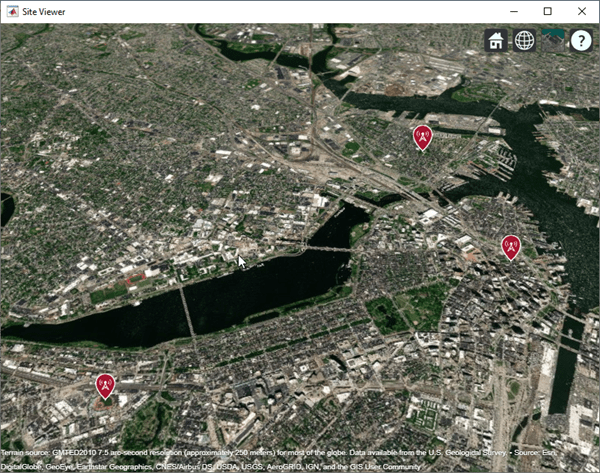The image size is (600, 473).
Task: Minimize the Site Viewer window
Action: click(514, 11)
